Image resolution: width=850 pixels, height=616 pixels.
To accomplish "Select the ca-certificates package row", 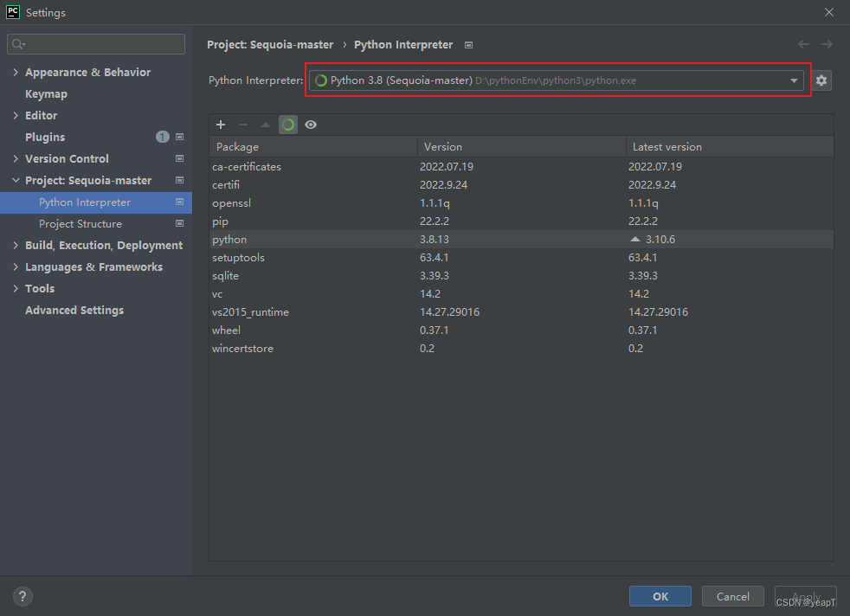I will coord(521,167).
